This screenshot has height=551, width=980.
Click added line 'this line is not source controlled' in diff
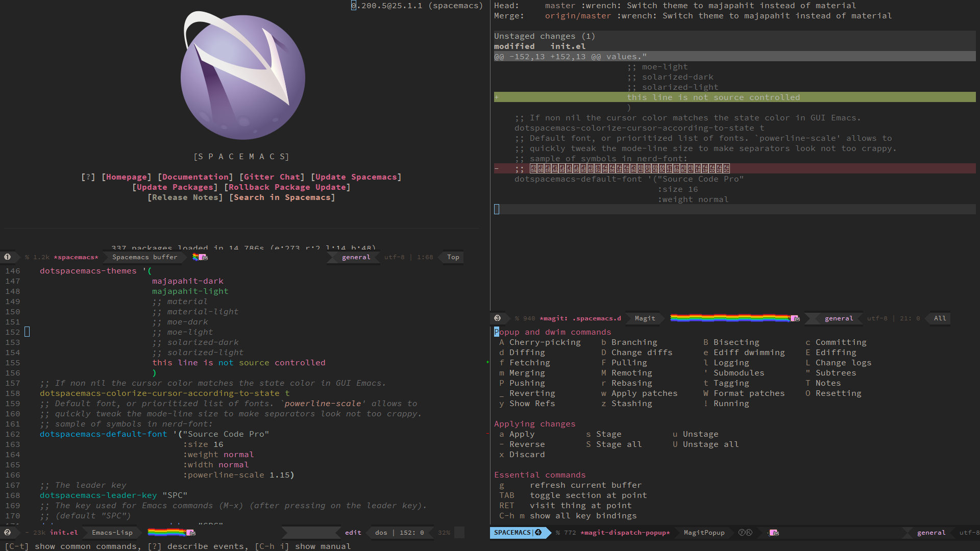[735, 97]
